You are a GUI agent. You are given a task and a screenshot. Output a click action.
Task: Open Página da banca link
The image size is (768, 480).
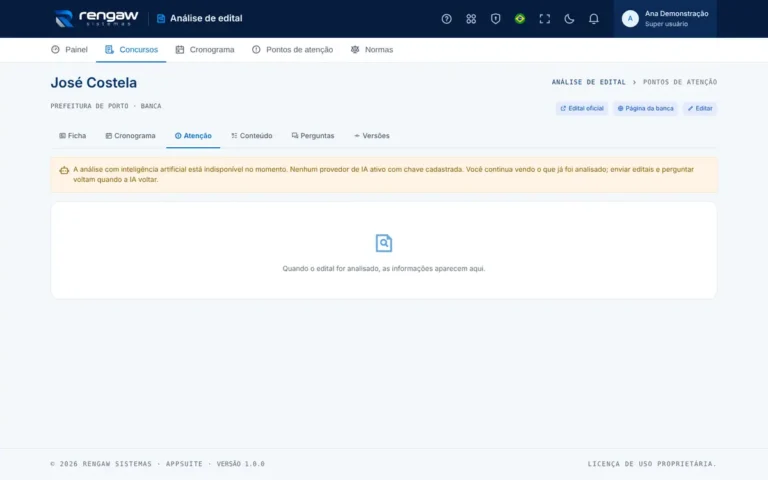click(x=645, y=108)
